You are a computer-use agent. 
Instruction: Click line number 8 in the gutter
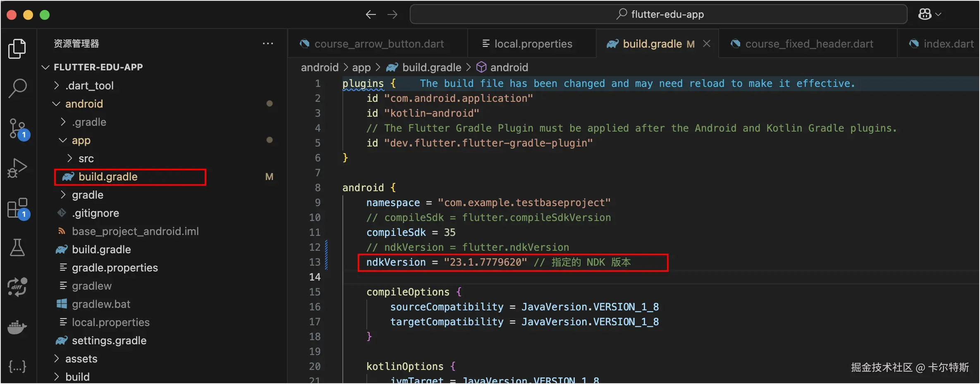pyautogui.click(x=318, y=187)
